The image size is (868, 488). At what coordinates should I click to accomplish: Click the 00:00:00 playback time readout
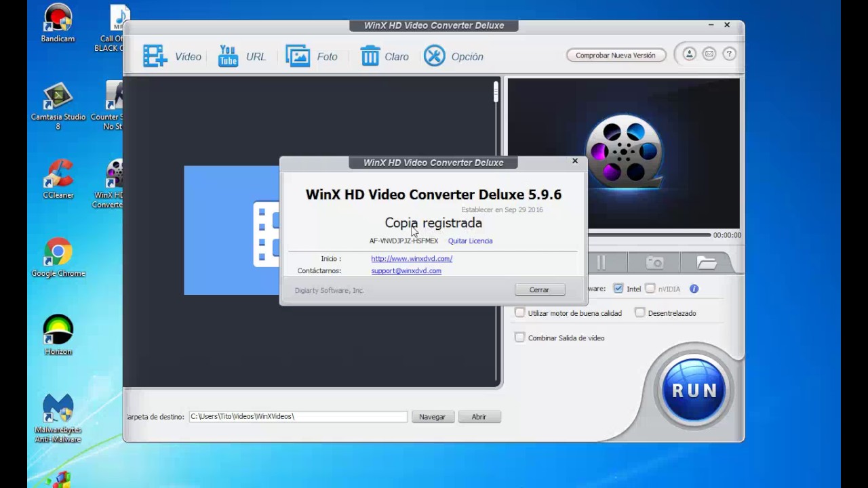click(727, 235)
